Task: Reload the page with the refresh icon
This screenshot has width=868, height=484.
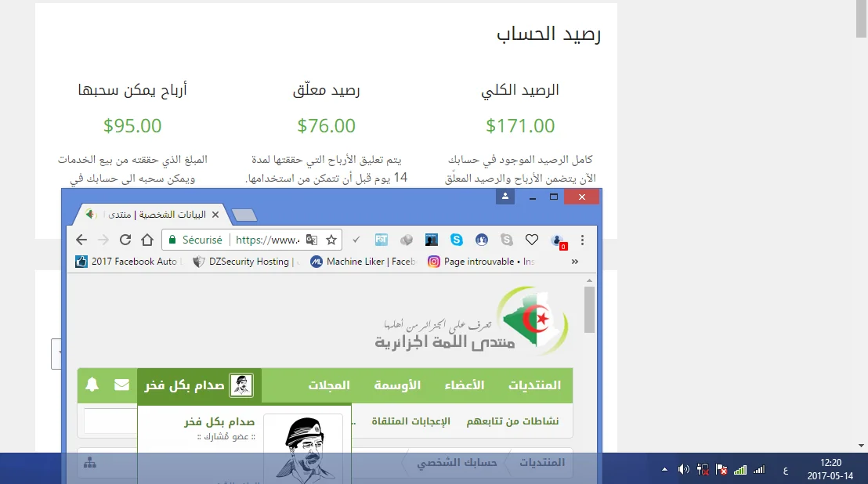Action: [125, 240]
